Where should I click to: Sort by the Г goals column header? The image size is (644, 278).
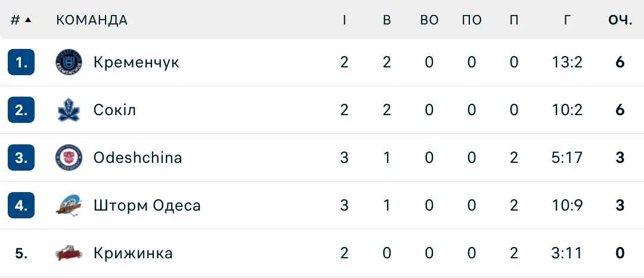(567, 20)
